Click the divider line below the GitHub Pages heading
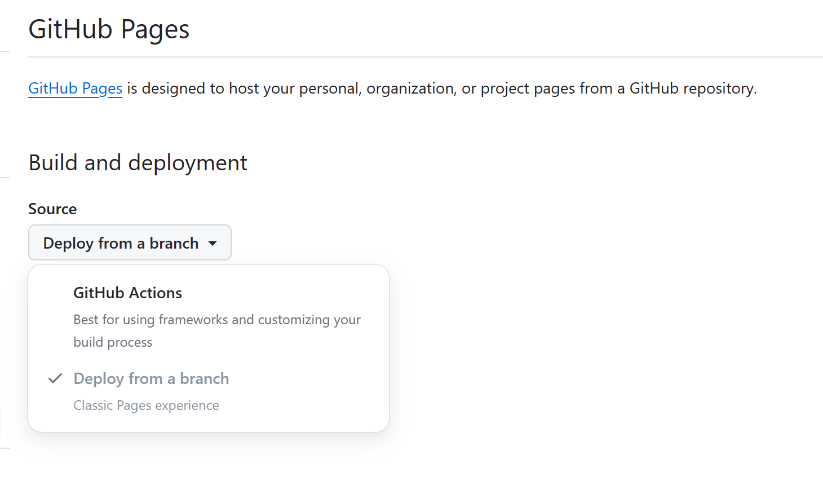The image size is (823, 504). [x=423, y=57]
